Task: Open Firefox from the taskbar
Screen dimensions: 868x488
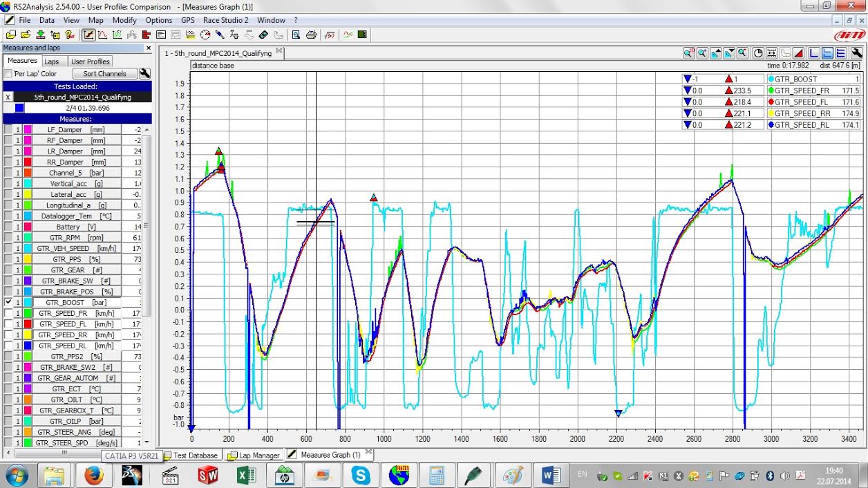Action: point(93,476)
